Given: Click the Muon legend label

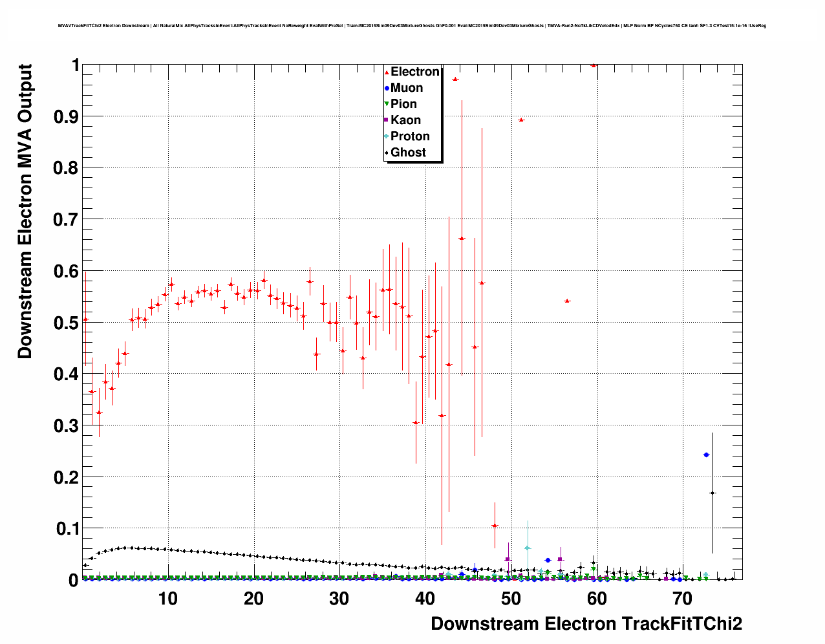Looking at the screenshot, I should click(x=407, y=88).
